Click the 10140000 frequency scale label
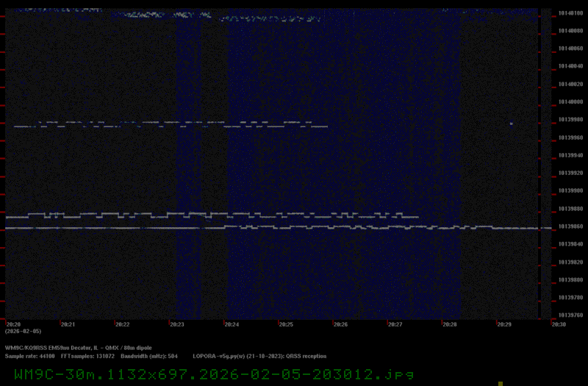The width and height of the screenshot is (588, 386). pyautogui.click(x=570, y=102)
